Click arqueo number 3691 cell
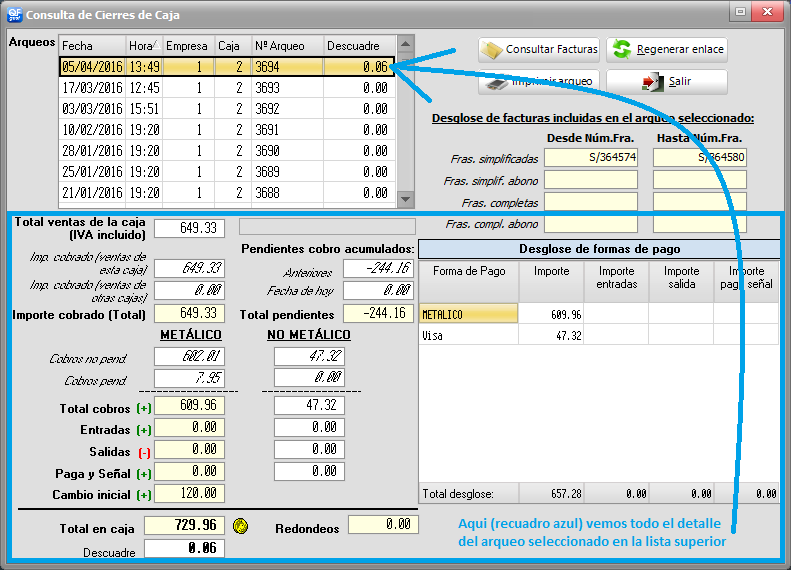 pyautogui.click(x=288, y=130)
